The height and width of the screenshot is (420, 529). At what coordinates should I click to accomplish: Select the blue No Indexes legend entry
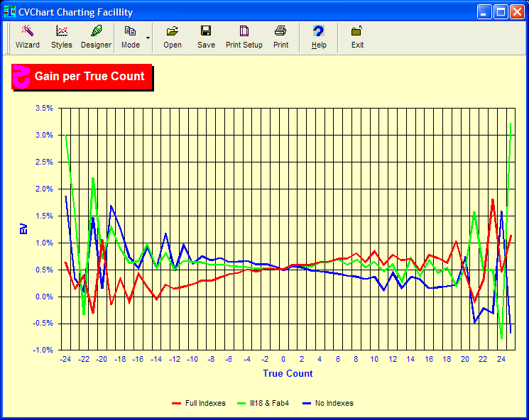tap(329, 404)
